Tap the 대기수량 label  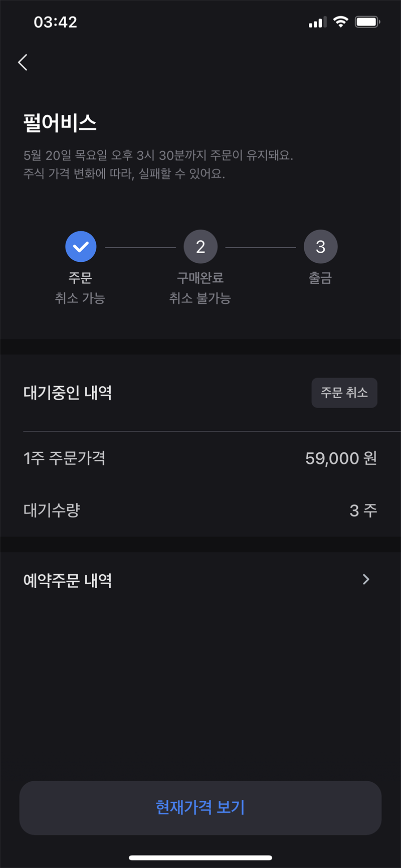pos(52,510)
